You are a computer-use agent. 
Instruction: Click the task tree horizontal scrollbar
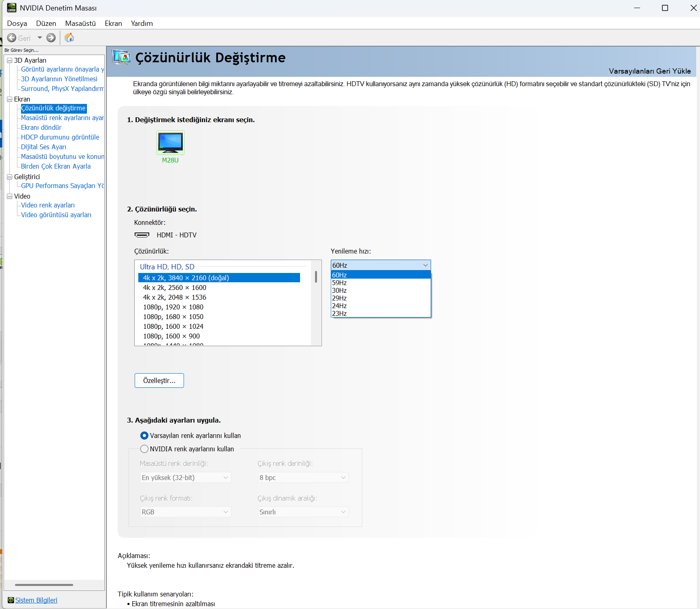tap(44, 585)
